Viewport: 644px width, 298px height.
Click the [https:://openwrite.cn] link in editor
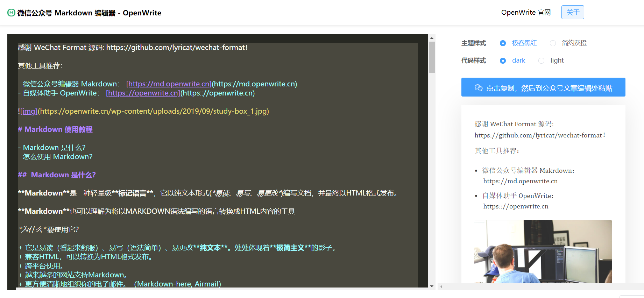point(143,93)
